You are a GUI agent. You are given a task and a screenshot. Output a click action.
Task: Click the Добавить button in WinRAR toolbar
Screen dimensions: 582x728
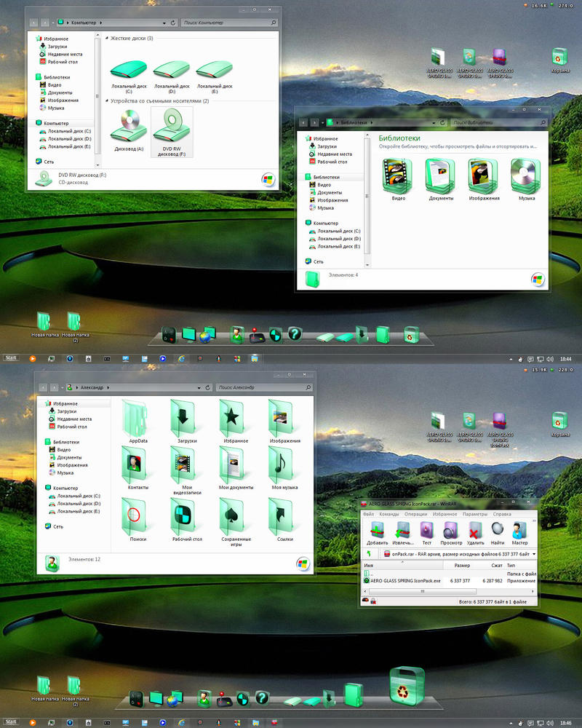click(x=377, y=531)
